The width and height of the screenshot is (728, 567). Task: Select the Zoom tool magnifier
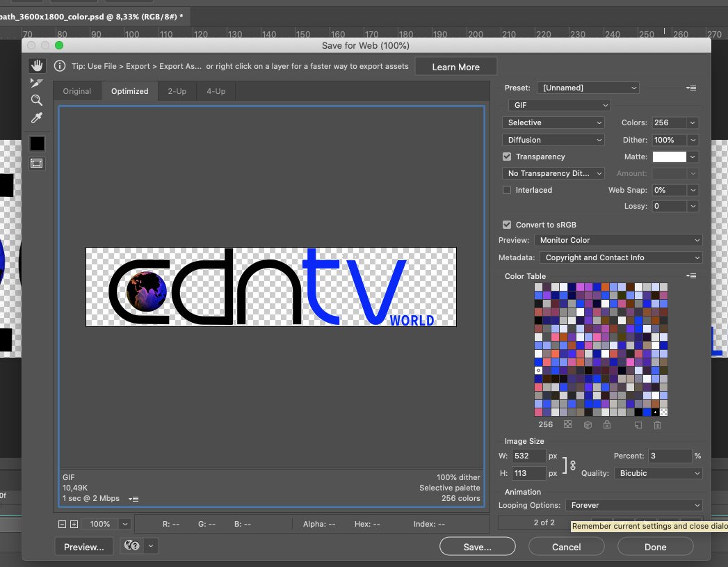click(x=37, y=100)
